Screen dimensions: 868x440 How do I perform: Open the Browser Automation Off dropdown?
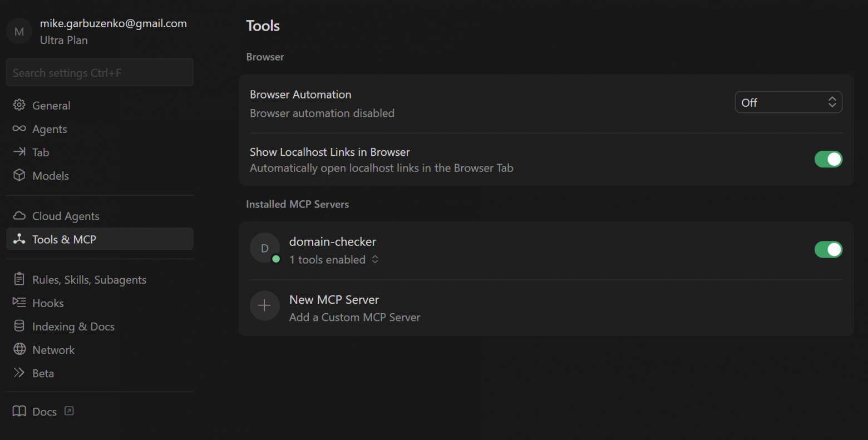(788, 102)
